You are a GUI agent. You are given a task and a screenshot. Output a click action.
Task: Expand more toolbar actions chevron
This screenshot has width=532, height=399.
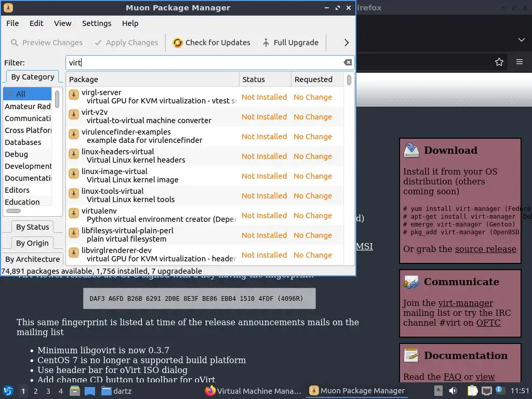(x=347, y=43)
